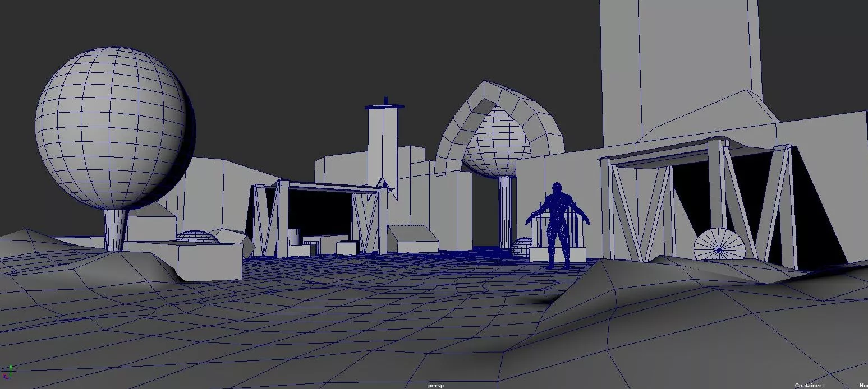
Task: Pick the fluted column under arch sphere
Action: coord(506,210)
